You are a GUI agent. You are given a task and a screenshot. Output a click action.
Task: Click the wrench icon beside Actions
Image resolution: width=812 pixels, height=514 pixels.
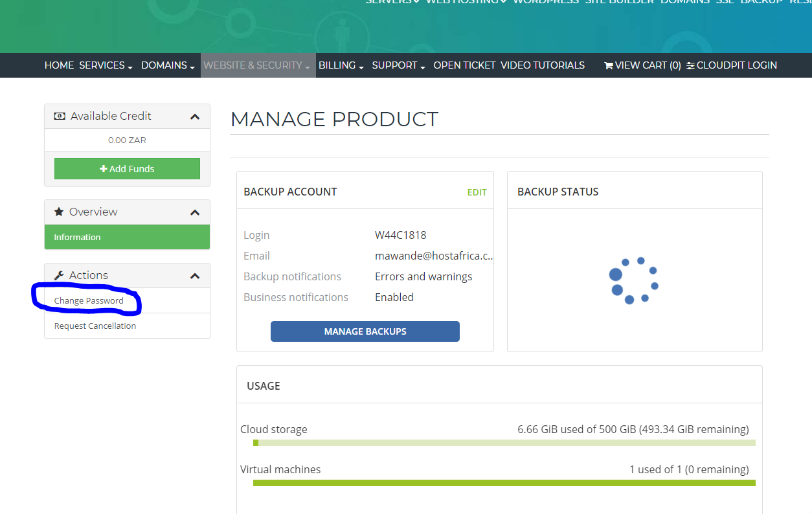click(x=59, y=275)
